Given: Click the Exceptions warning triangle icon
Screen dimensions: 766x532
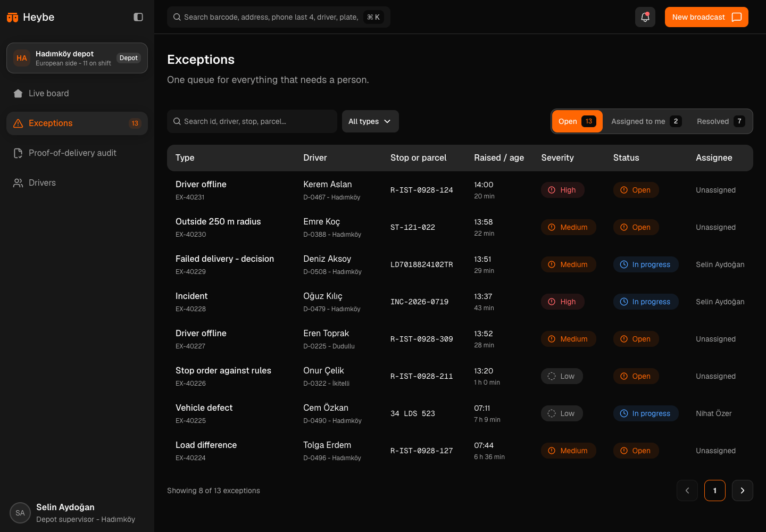Looking at the screenshot, I should coord(18,123).
